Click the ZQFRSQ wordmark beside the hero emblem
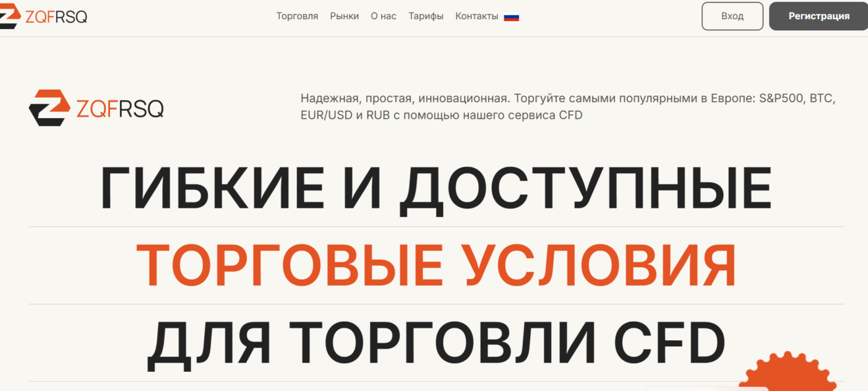868x391 pixels. pos(120,108)
